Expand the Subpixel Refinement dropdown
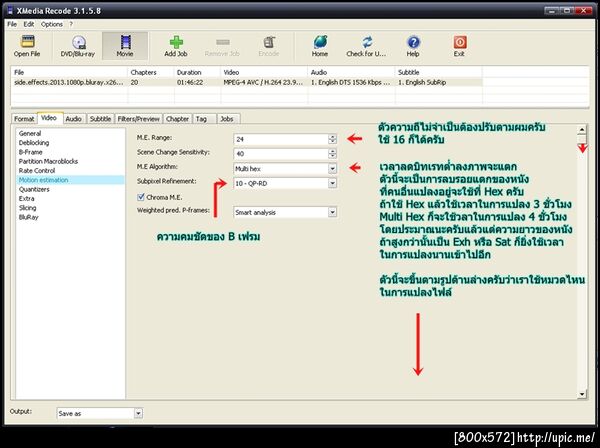The image size is (600, 448). [x=332, y=183]
